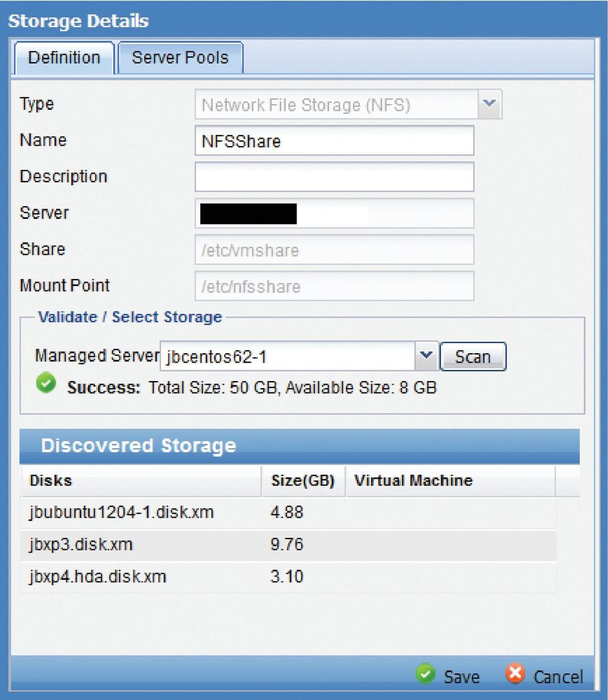Open the Definition tab
Image resolution: width=608 pixels, height=700 pixels.
(x=64, y=58)
